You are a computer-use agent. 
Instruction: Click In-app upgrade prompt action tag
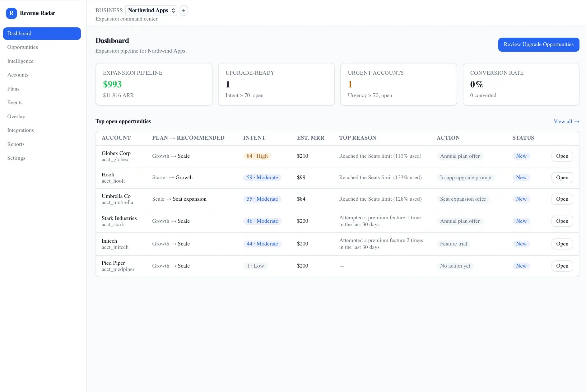pyautogui.click(x=466, y=178)
